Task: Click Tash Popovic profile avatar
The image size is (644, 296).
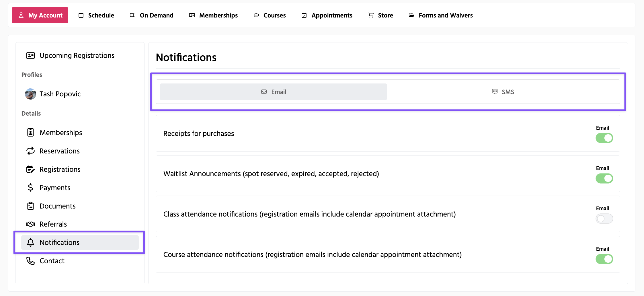Action: [30, 94]
